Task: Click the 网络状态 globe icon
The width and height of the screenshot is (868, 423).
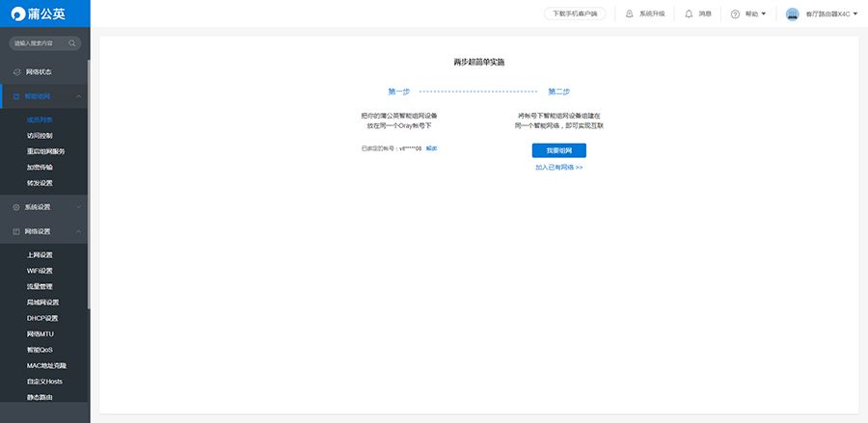Action: (16, 72)
